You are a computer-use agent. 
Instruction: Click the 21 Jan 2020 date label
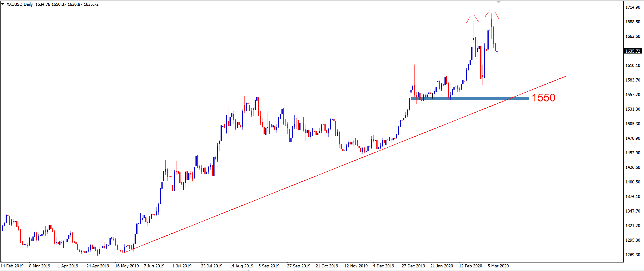coord(442,266)
